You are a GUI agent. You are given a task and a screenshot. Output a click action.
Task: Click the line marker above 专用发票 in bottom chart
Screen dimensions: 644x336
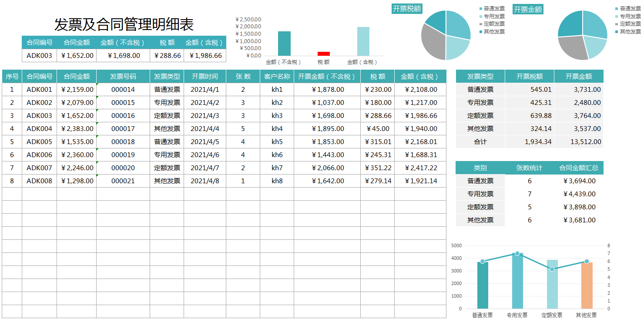point(517,253)
